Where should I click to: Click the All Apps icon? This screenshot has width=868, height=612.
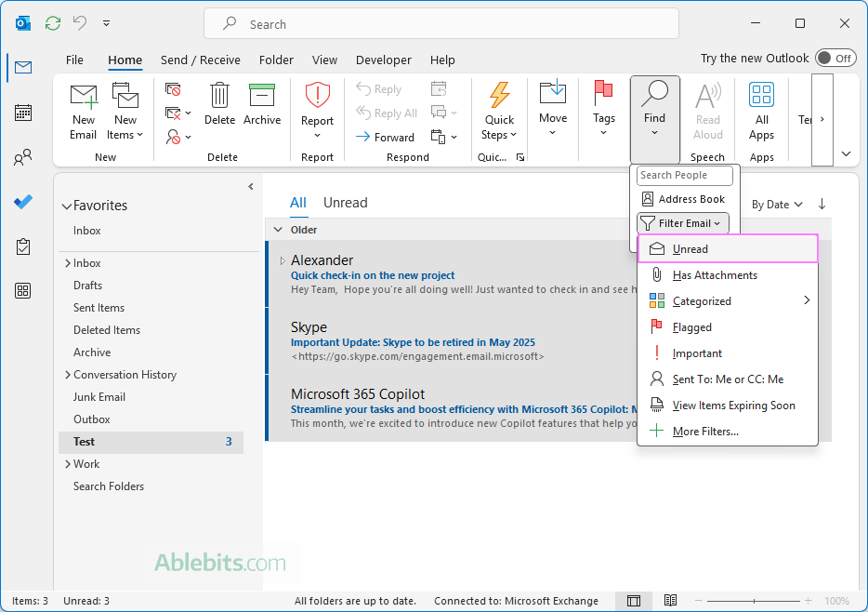761,97
